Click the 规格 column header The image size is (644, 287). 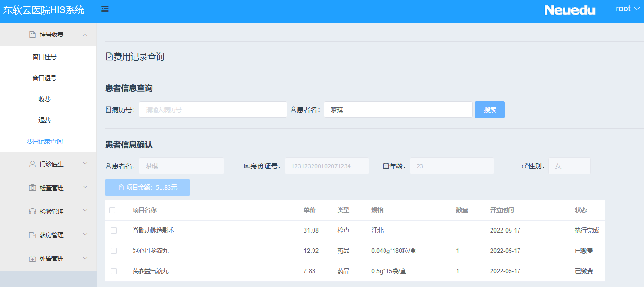click(x=377, y=210)
